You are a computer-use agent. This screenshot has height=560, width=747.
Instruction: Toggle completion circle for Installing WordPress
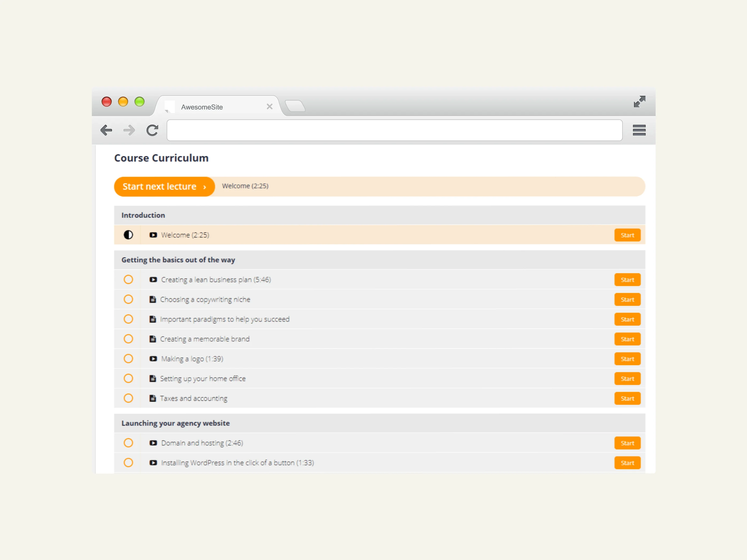click(x=128, y=462)
